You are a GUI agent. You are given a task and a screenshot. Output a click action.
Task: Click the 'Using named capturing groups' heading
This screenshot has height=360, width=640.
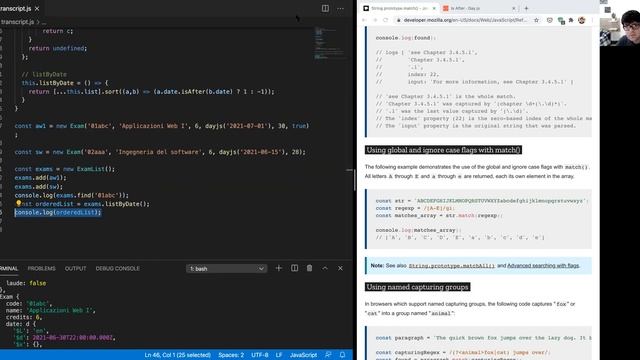(x=417, y=287)
